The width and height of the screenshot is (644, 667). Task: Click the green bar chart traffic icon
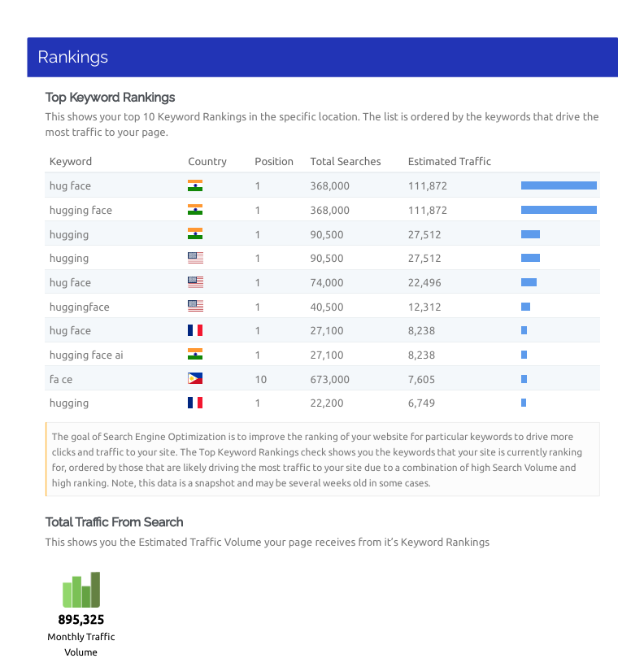coord(81,590)
